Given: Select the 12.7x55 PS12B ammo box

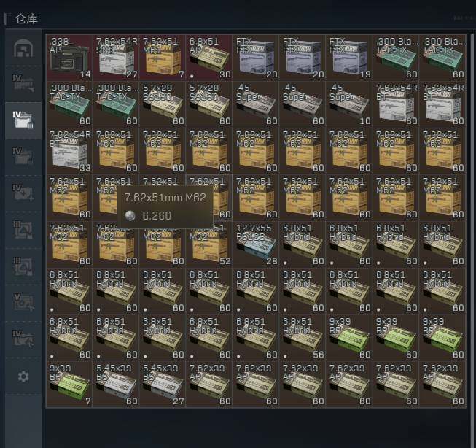Looking at the screenshot, I should 257,244.
